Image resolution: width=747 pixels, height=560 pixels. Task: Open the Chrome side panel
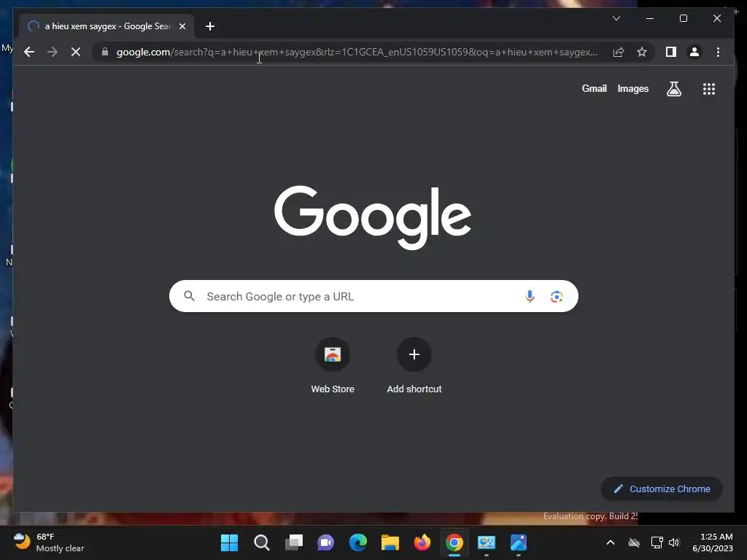pyautogui.click(x=671, y=52)
